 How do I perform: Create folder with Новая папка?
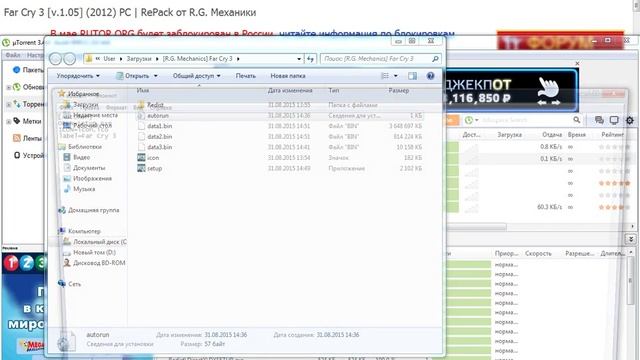(288, 76)
